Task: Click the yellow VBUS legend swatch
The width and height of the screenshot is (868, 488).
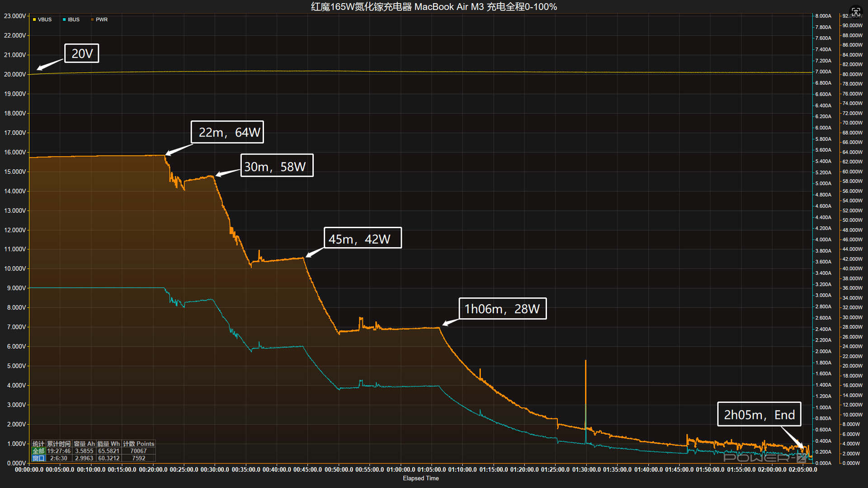Action: click(34, 19)
